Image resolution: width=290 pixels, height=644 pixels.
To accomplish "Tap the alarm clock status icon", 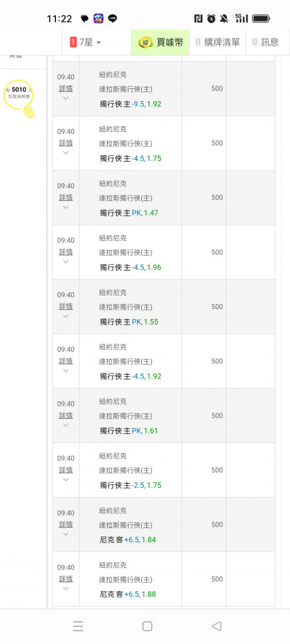I will click(x=211, y=19).
